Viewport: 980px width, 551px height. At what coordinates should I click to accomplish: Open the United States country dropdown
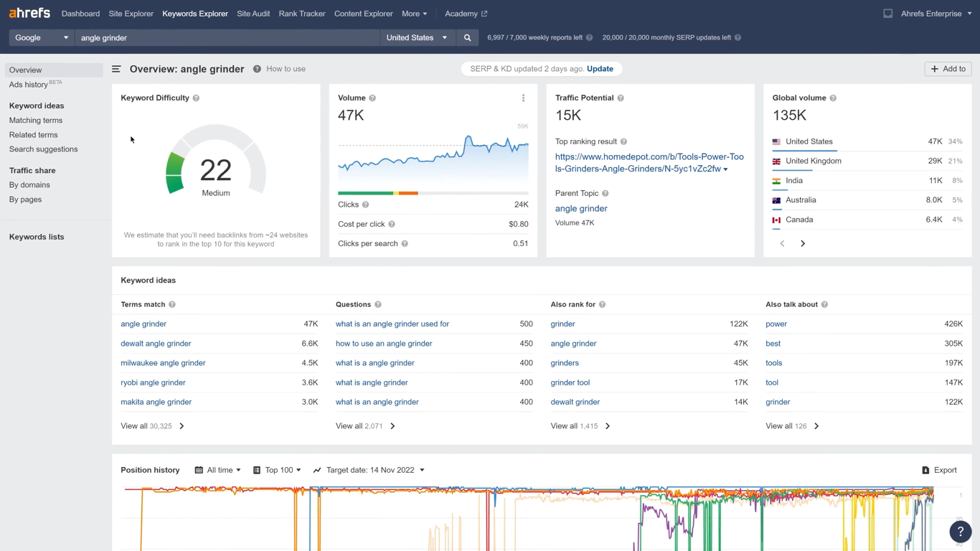tap(416, 38)
